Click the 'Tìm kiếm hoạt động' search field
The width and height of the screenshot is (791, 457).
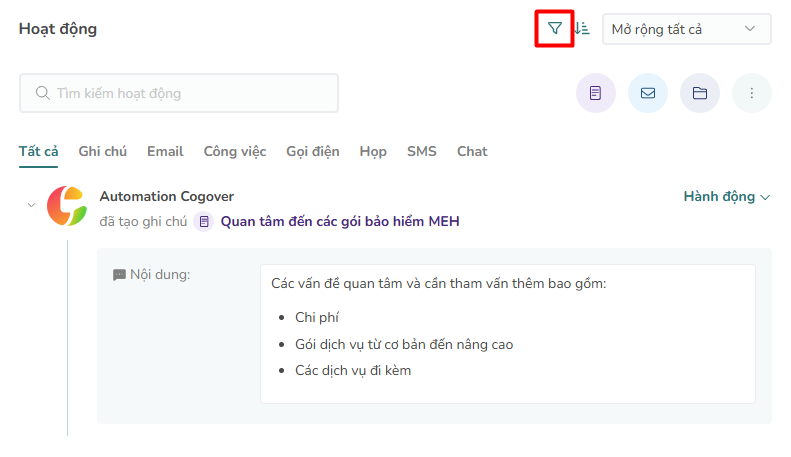pos(179,93)
